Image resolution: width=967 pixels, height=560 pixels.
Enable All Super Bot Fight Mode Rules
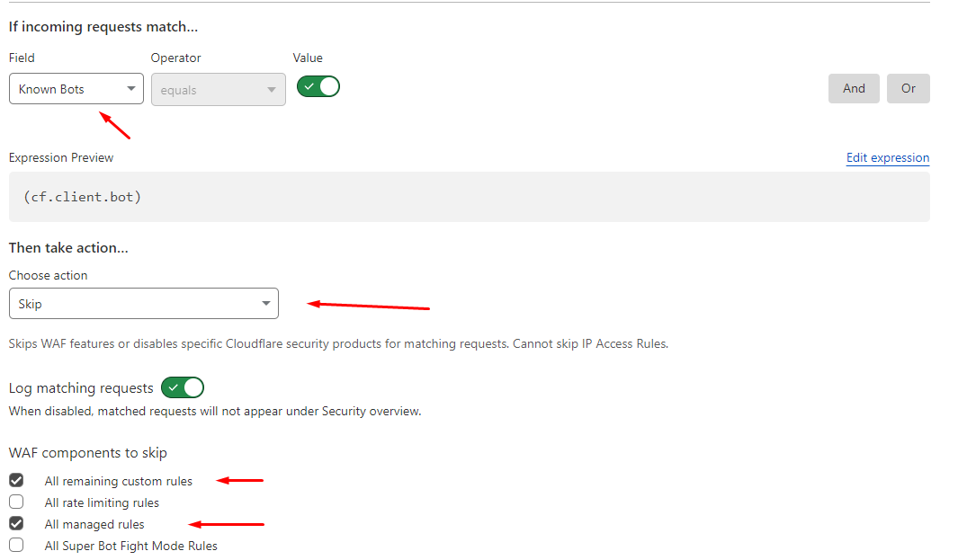click(x=17, y=545)
